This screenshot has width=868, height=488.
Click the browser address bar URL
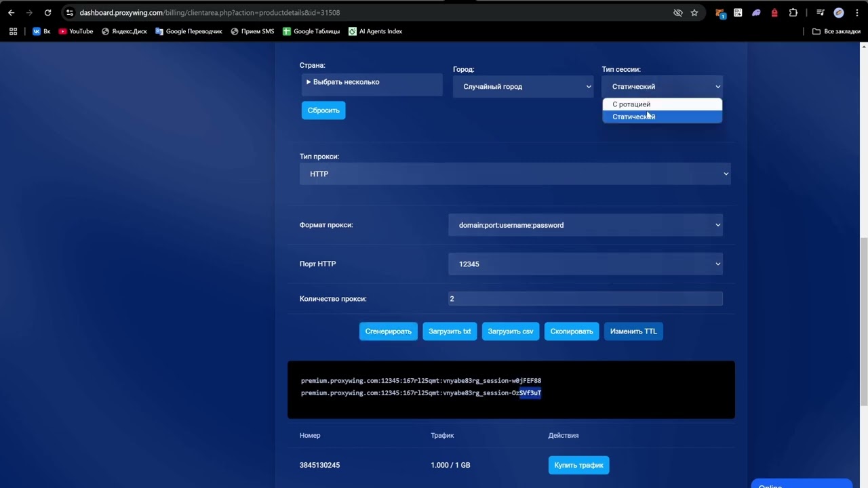pyautogui.click(x=210, y=13)
